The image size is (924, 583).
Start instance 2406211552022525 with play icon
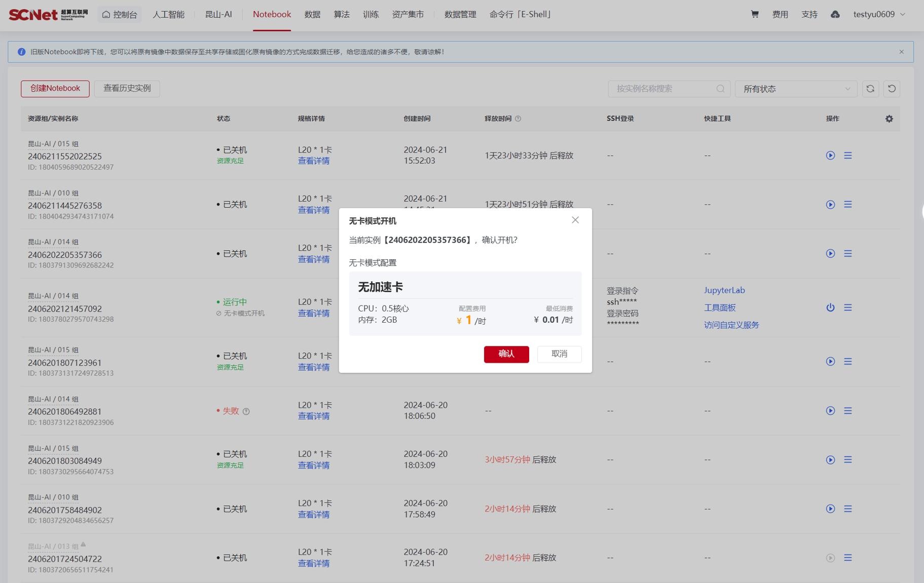click(830, 156)
